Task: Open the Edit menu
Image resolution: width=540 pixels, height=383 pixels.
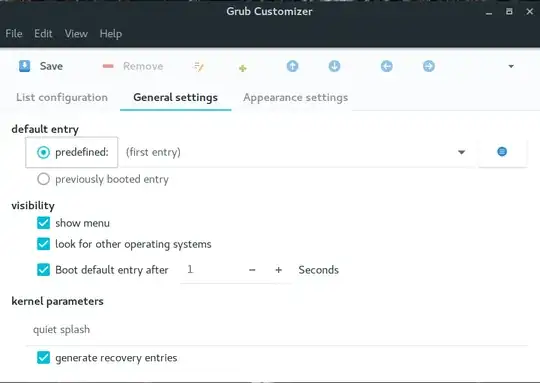Action: (x=43, y=34)
